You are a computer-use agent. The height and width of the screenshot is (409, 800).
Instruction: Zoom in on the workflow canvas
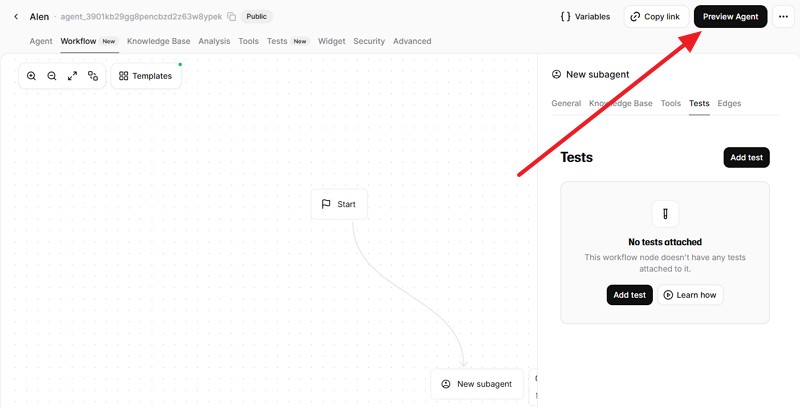point(31,76)
